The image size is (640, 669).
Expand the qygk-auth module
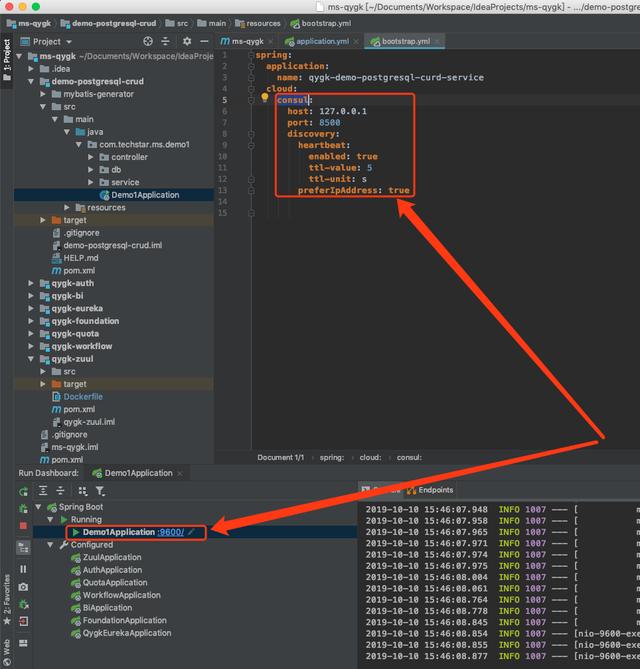(x=31, y=283)
